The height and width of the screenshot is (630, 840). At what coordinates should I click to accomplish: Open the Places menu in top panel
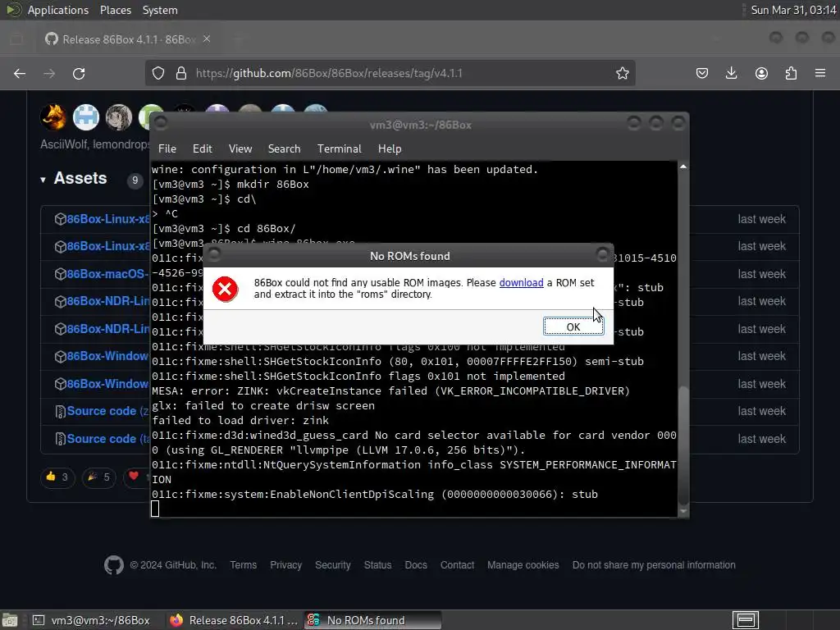coord(116,10)
